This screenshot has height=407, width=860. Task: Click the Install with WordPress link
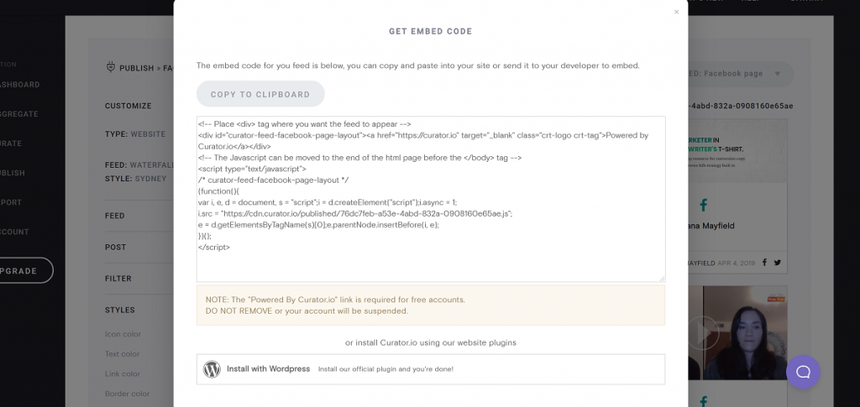click(268, 369)
